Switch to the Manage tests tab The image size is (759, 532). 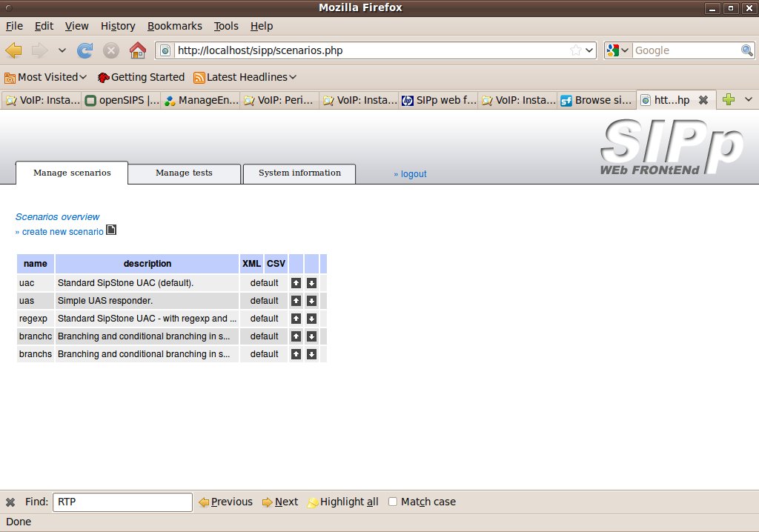[184, 173]
